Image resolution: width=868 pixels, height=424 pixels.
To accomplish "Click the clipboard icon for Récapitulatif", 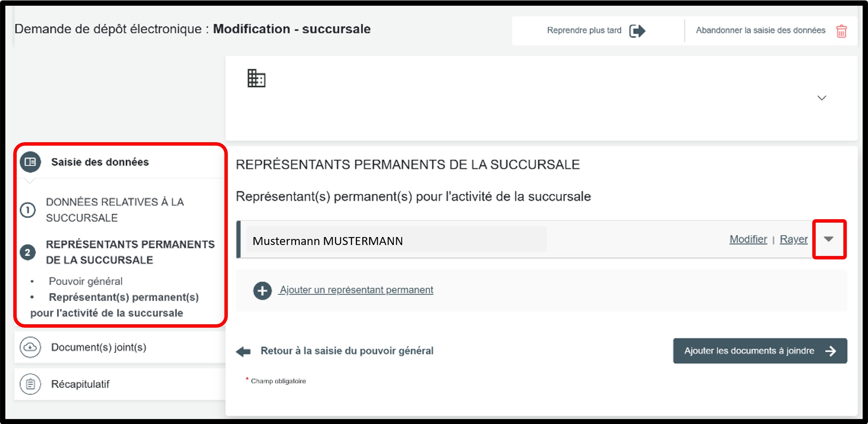I will tap(30, 384).
